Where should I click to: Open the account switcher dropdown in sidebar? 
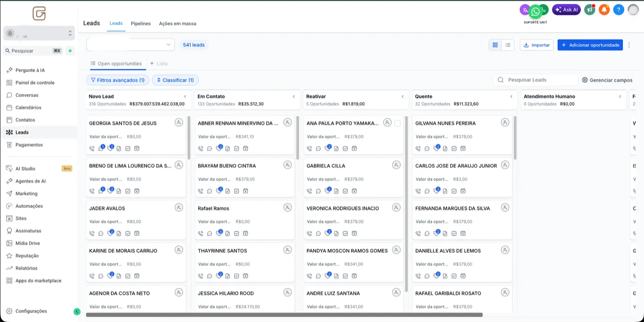[39, 33]
